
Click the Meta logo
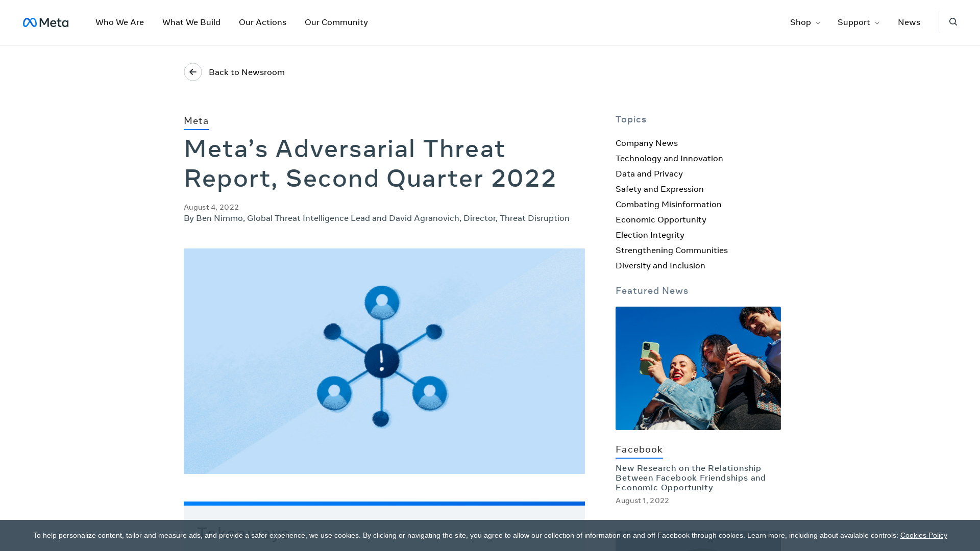(45, 22)
